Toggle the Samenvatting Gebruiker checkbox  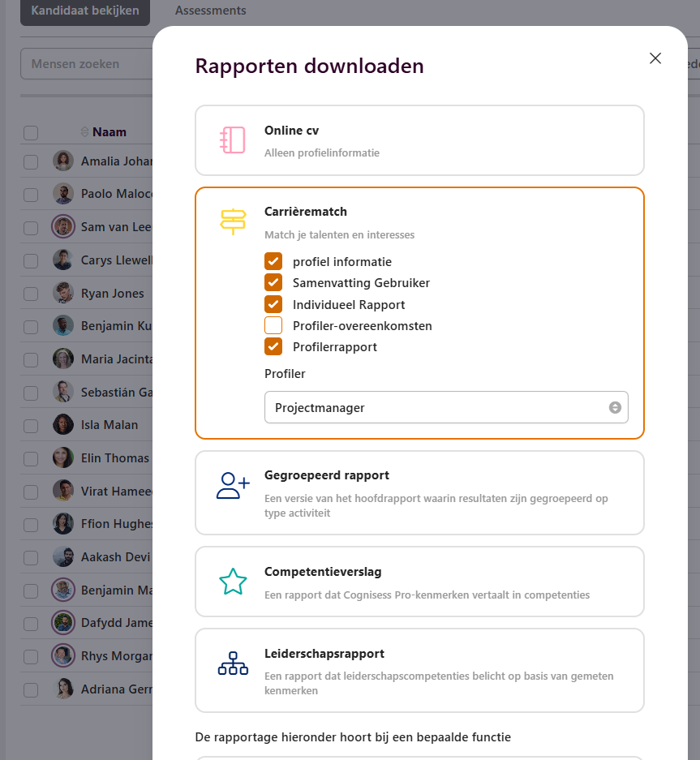point(273,283)
